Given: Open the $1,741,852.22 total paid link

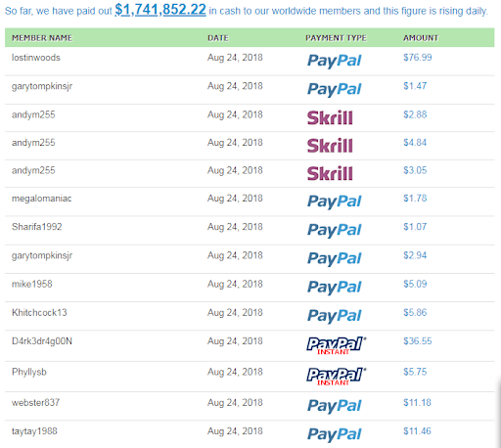Looking at the screenshot, I should click(160, 10).
